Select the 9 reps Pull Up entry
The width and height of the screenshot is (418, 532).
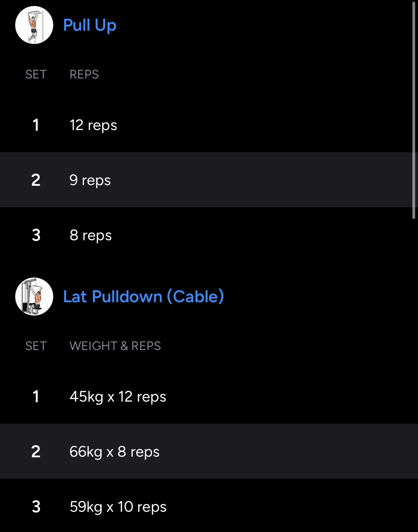tap(90, 180)
